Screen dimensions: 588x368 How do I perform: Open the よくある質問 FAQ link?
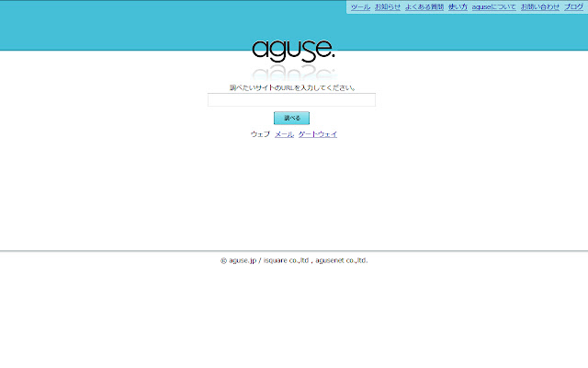424,7
